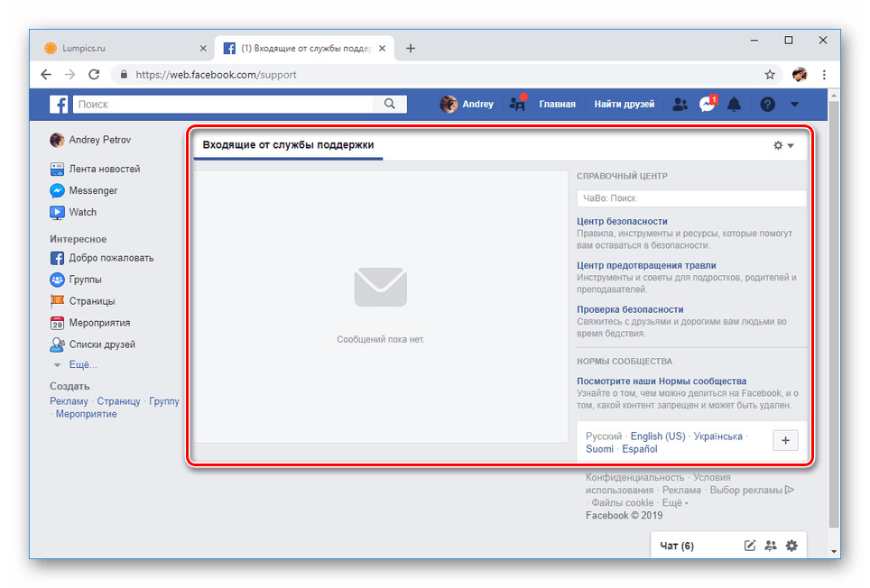Screen dimensions: 870x588
Task: Expand the Ещё footer links dropdown
Action: click(675, 502)
